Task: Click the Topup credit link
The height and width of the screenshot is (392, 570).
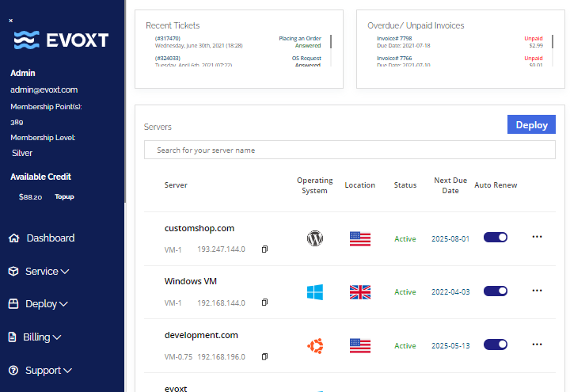Action: 64,196
